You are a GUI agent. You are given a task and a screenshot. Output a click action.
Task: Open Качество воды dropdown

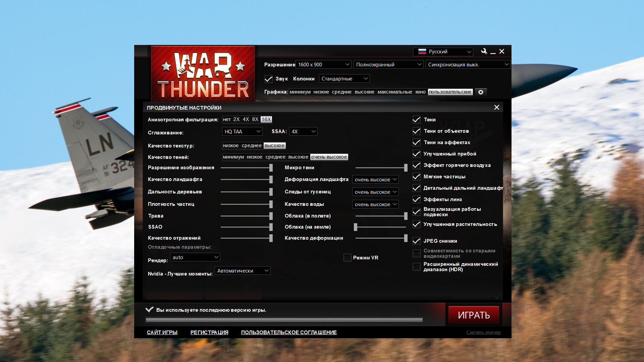(x=375, y=204)
